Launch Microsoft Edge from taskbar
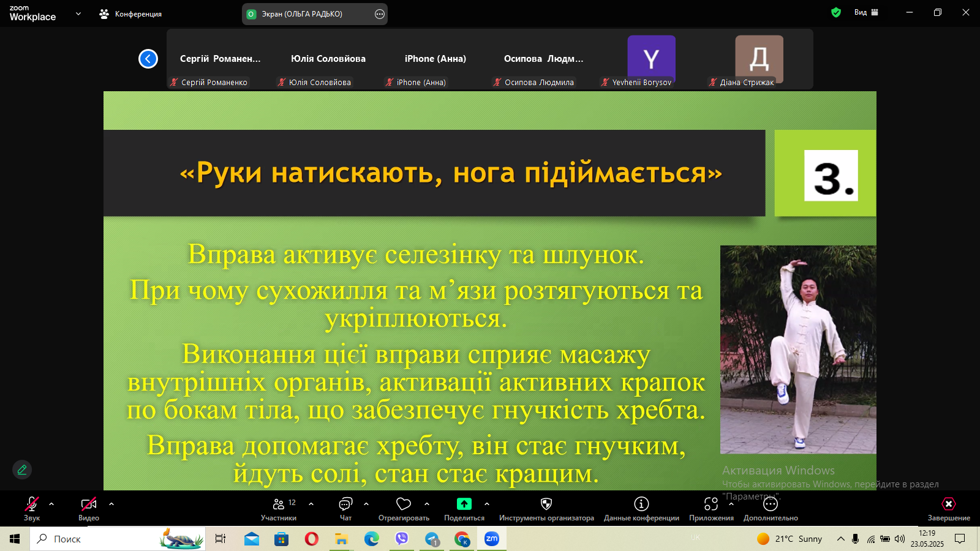This screenshot has width=980, height=551. click(372, 539)
